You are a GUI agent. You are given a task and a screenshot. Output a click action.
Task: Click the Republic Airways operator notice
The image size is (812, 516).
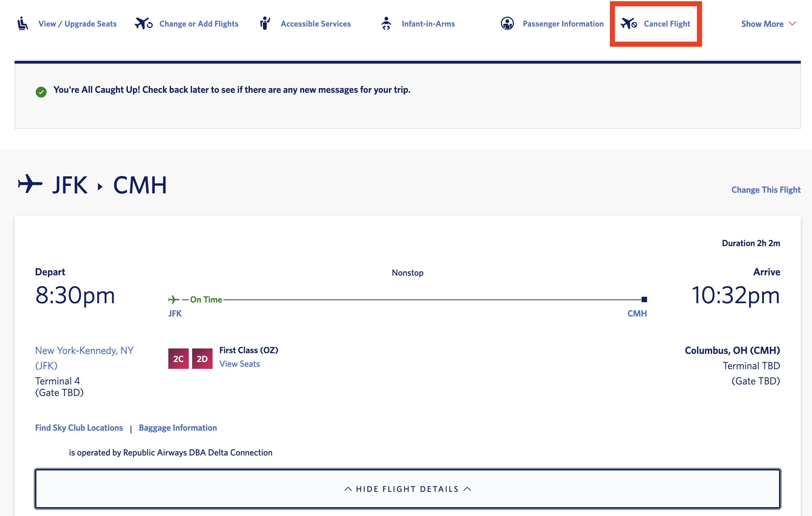click(x=171, y=452)
